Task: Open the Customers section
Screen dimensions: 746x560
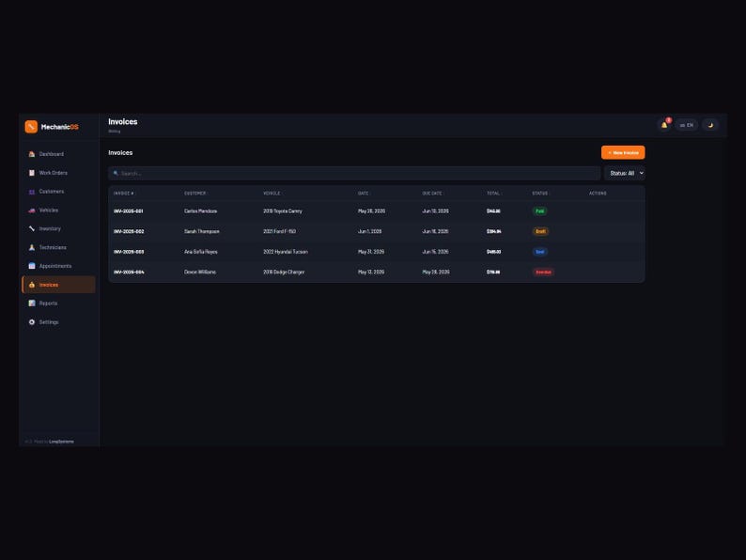Action: [x=58, y=192]
